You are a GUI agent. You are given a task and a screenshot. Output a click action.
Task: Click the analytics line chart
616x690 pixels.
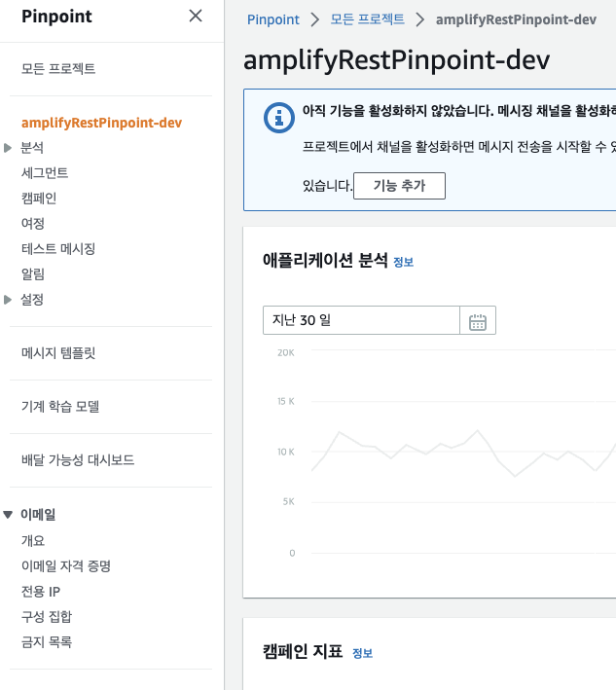(464, 454)
